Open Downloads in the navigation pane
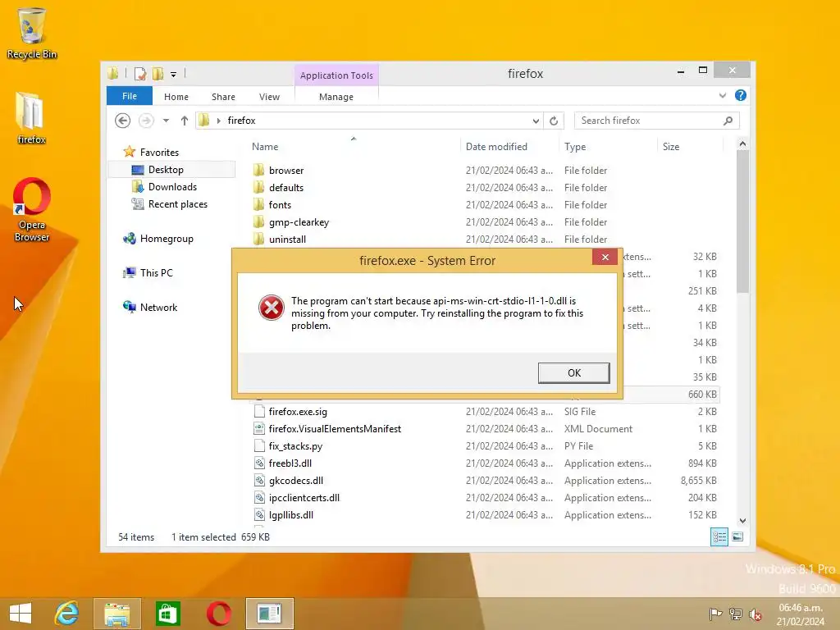 coord(172,186)
